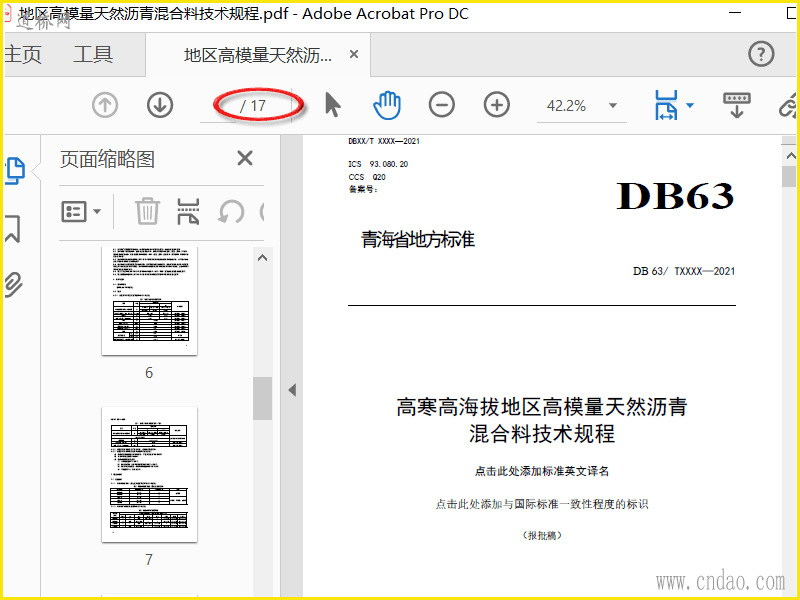Click the link tool icon in the toolbar
Viewport: 800px width, 600px height.
[788, 106]
